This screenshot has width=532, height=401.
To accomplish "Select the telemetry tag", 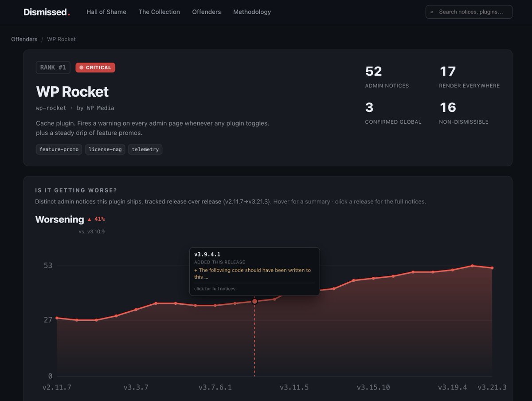I will pos(145,149).
